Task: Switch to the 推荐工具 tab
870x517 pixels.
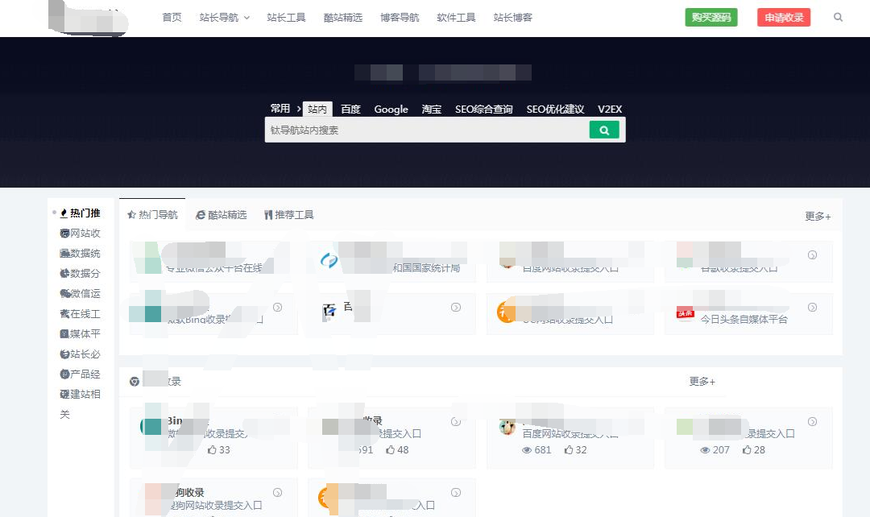Action: coord(289,215)
